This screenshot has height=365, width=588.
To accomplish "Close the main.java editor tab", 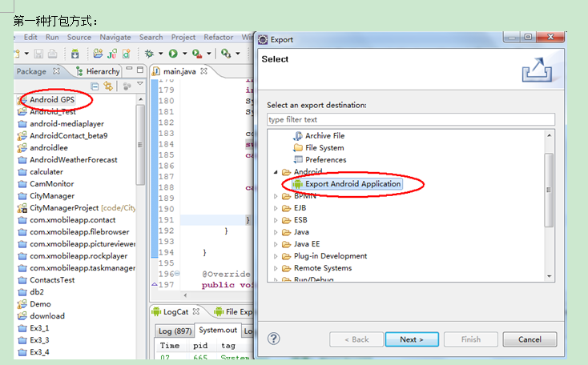I will 203,70.
